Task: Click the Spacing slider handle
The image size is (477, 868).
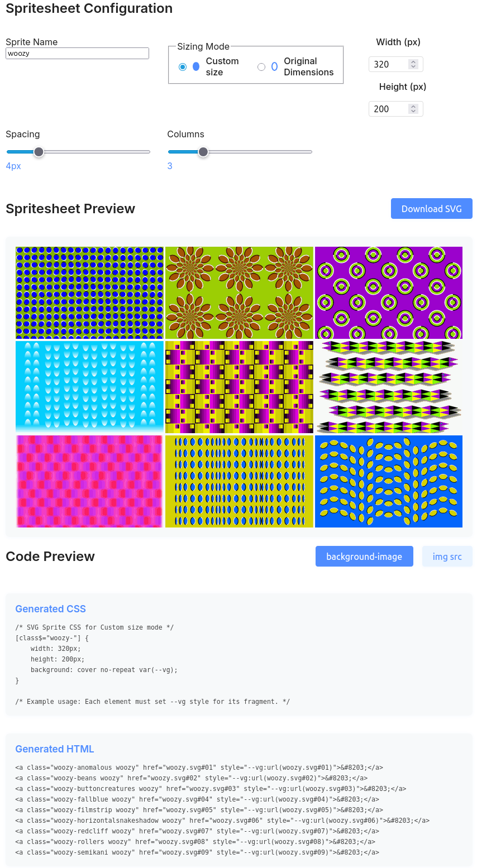Action: [x=39, y=152]
